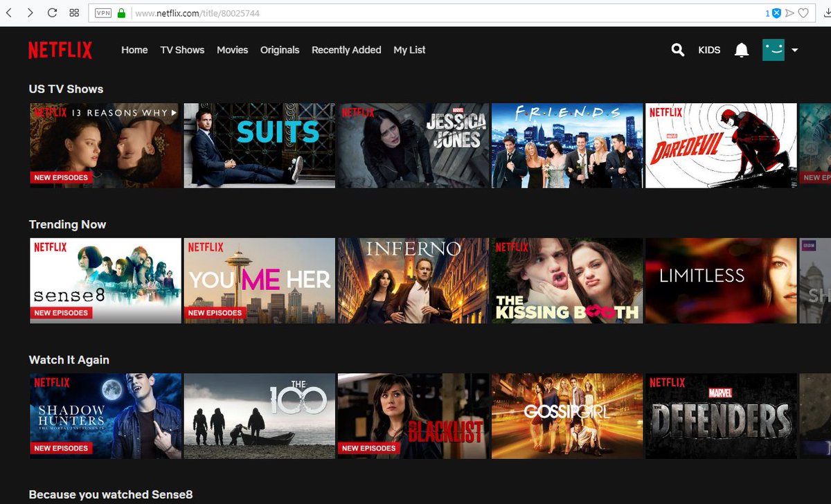Open the Movies nav item

[x=232, y=50]
